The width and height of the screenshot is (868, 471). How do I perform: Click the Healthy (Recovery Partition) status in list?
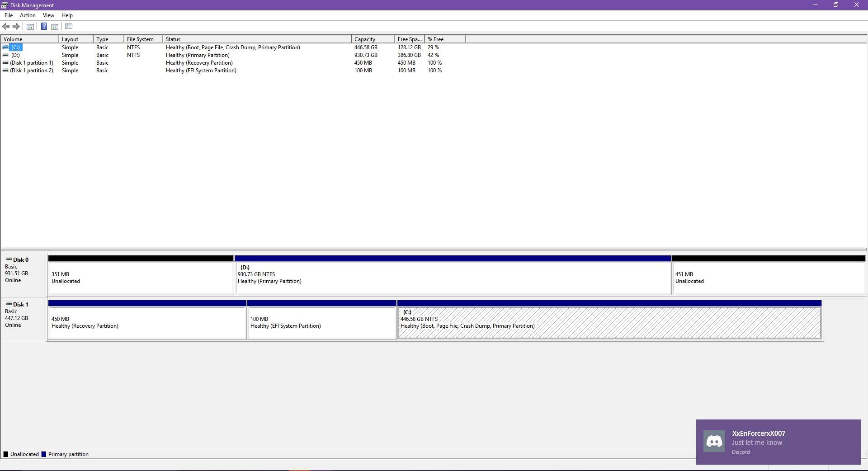coord(199,63)
